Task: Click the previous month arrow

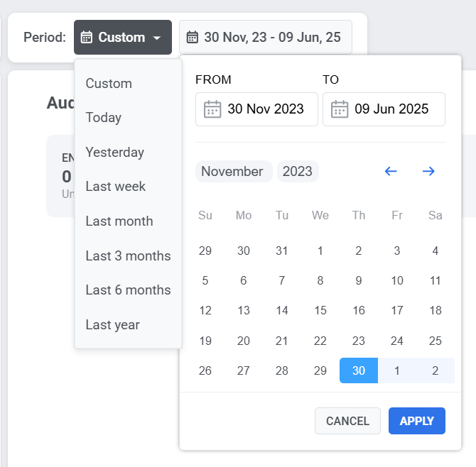Action: [391, 171]
